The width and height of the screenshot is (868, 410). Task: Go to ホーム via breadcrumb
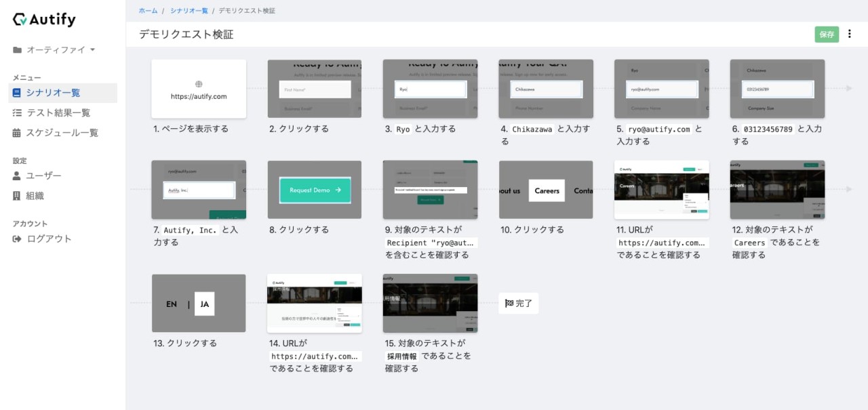click(x=148, y=11)
